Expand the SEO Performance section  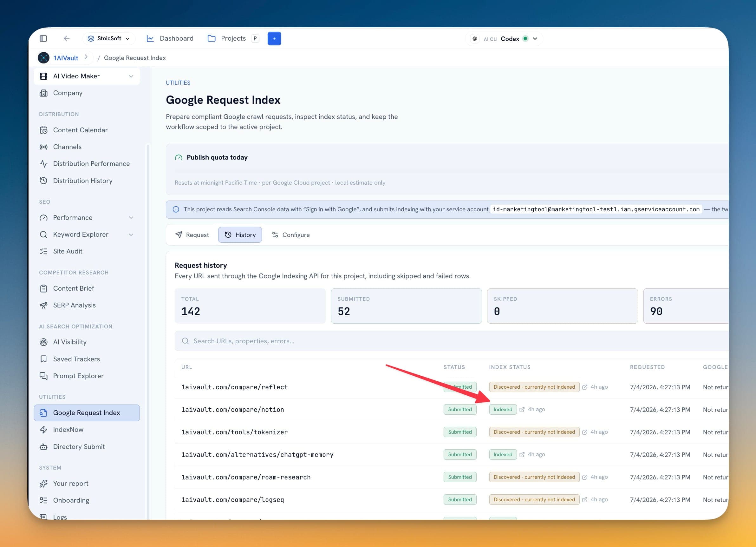(x=87, y=217)
